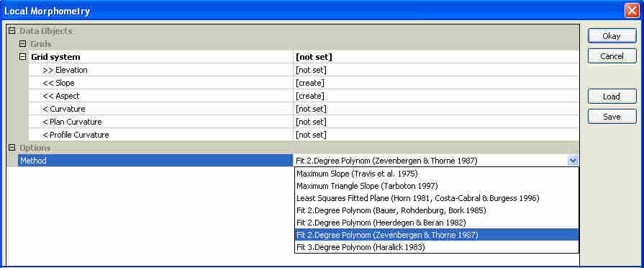This screenshot has width=644, height=268.
Task: Select Fit 2.Degree Polynom (Zevenbergen & Thorne 1987) list entry
Action: coord(437,235)
